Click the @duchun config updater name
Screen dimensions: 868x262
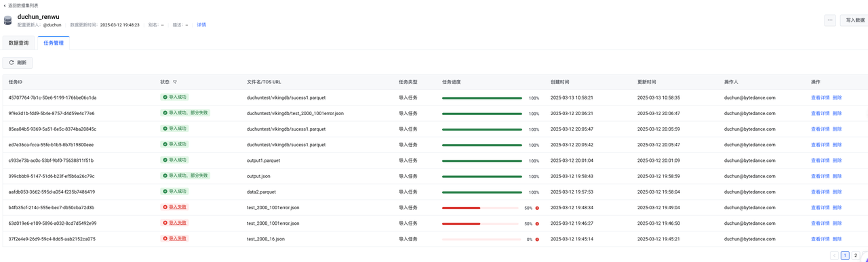pyautogui.click(x=52, y=25)
